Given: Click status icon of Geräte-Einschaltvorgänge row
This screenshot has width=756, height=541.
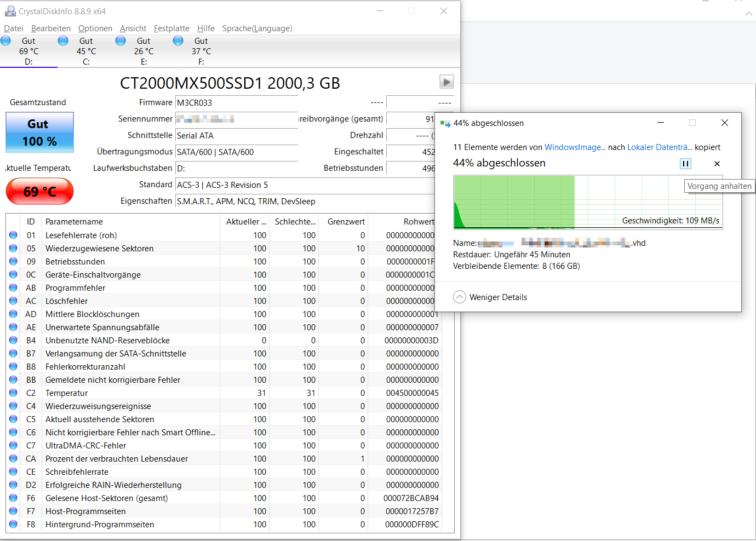Looking at the screenshot, I should coord(13,274).
